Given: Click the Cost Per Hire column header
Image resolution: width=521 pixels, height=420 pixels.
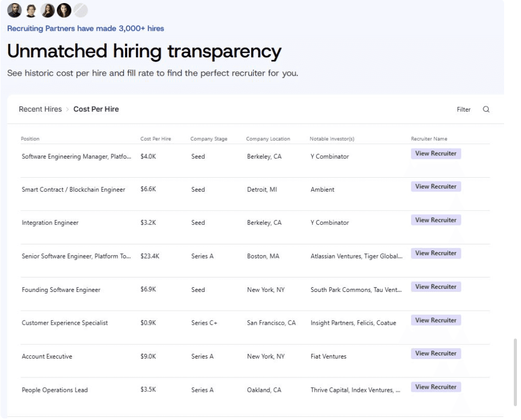Looking at the screenshot, I should click(x=155, y=139).
